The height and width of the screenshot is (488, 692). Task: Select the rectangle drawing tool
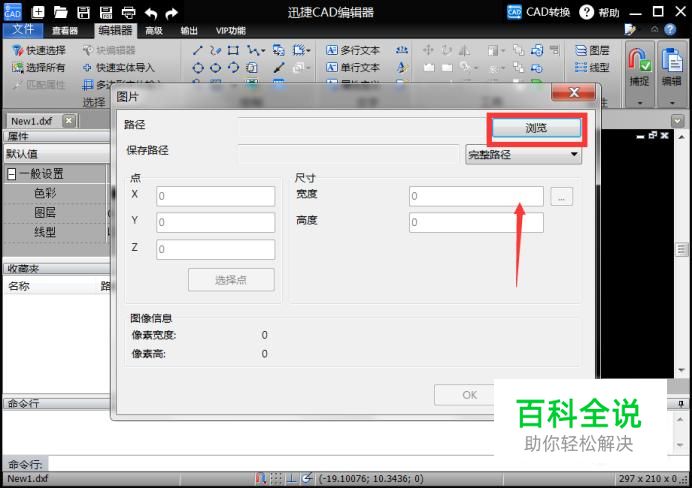233,50
